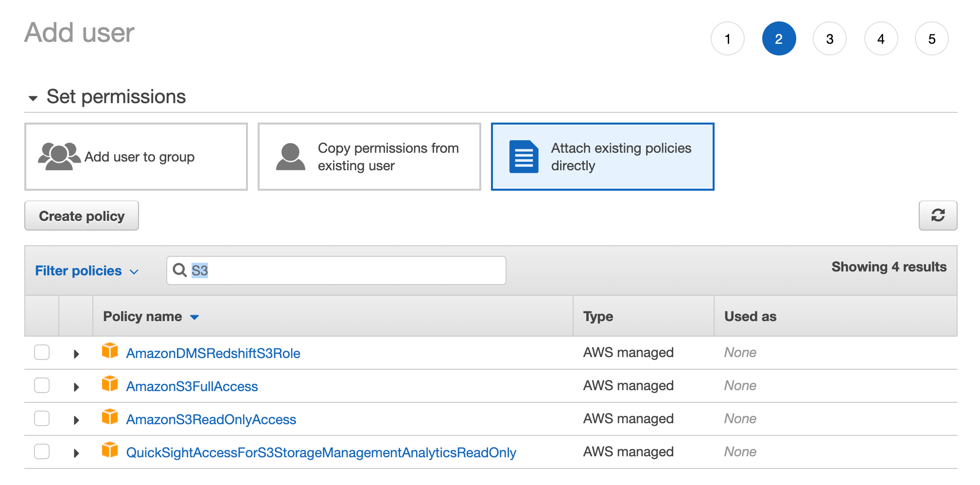Go to step 3 of Add user
Viewport: 980px width, 485px height.
point(830,38)
